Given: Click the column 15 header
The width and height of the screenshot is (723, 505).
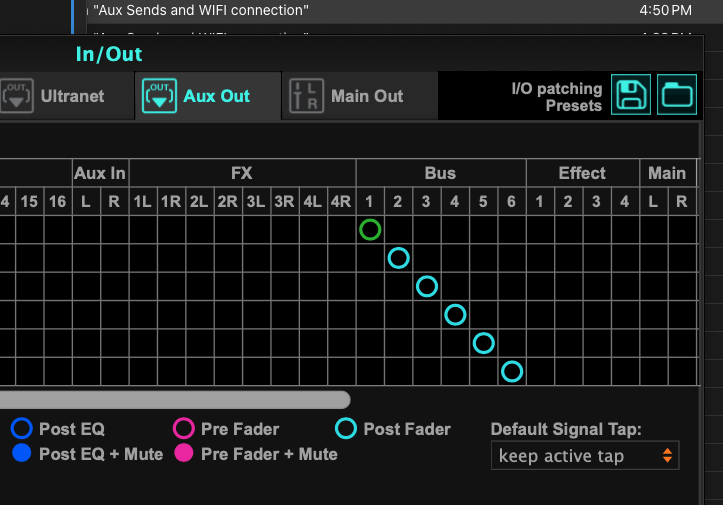Looking at the screenshot, I should click(x=29, y=201).
